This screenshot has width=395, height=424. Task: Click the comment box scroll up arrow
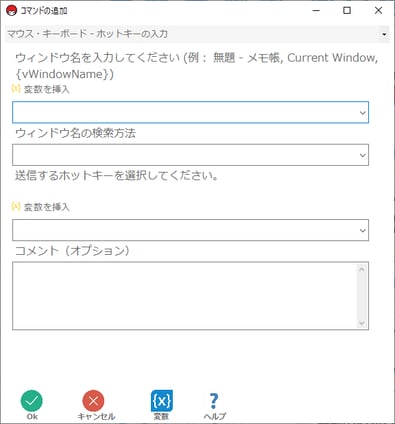coord(362,269)
